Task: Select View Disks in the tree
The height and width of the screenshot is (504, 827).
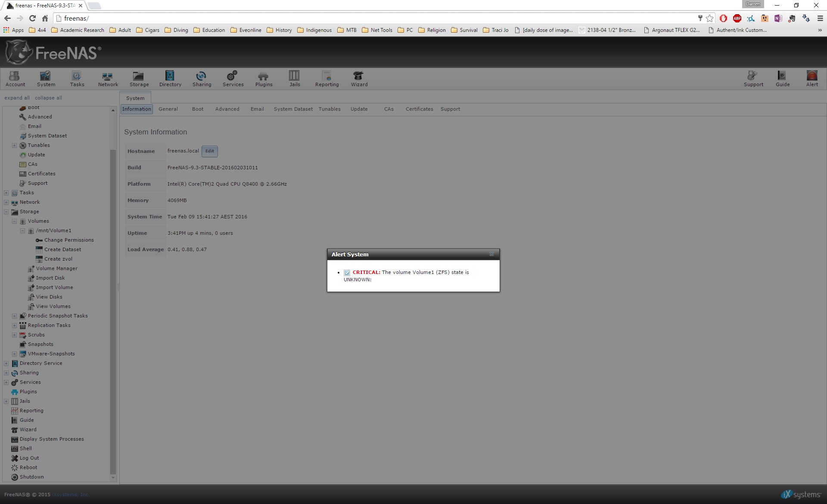Action: tap(49, 297)
